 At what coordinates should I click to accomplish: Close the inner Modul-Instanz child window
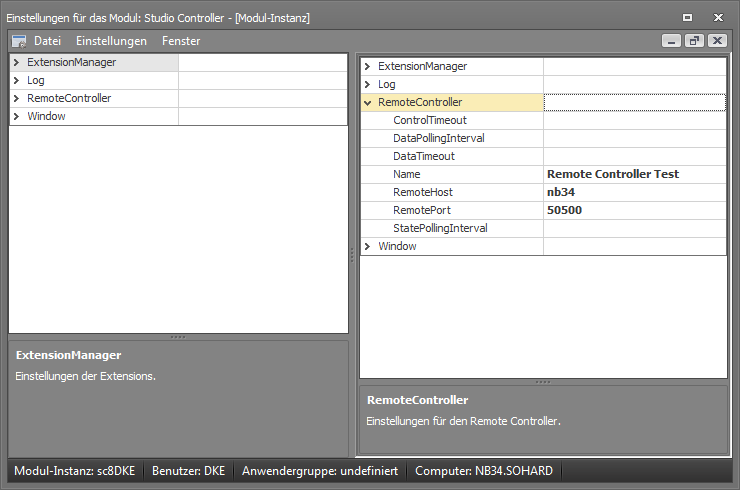[x=717, y=41]
